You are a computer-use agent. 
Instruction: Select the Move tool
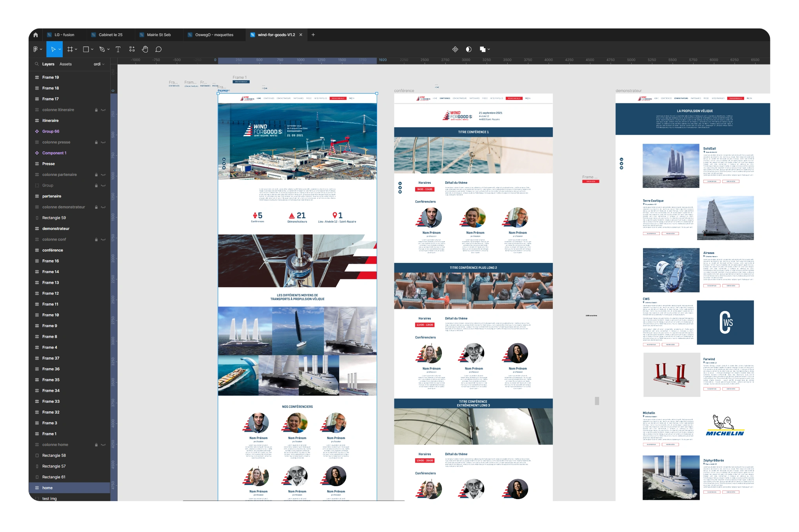click(x=53, y=49)
